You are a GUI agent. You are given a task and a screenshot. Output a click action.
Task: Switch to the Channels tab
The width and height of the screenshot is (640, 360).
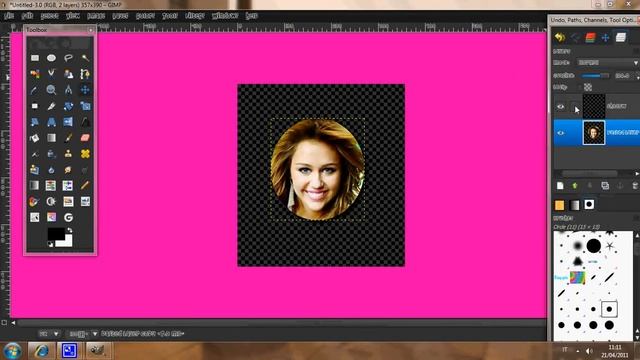pyautogui.click(x=590, y=38)
